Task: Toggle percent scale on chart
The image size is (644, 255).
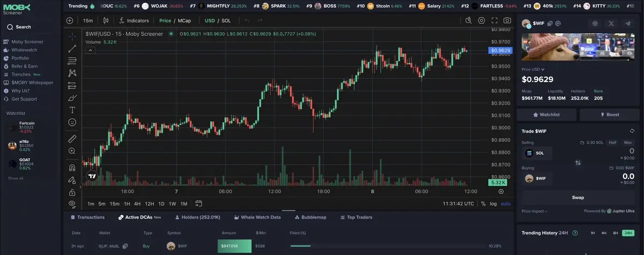Action: click(x=483, y=203)
